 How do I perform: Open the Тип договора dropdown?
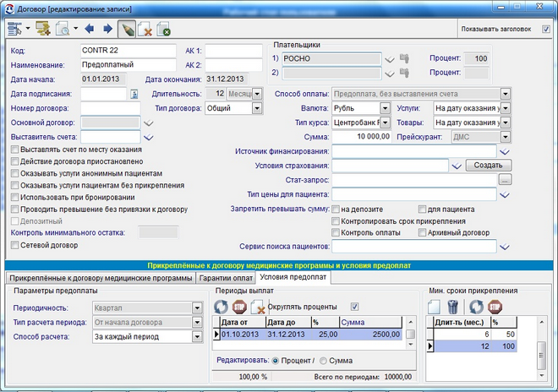coord(257,108)
